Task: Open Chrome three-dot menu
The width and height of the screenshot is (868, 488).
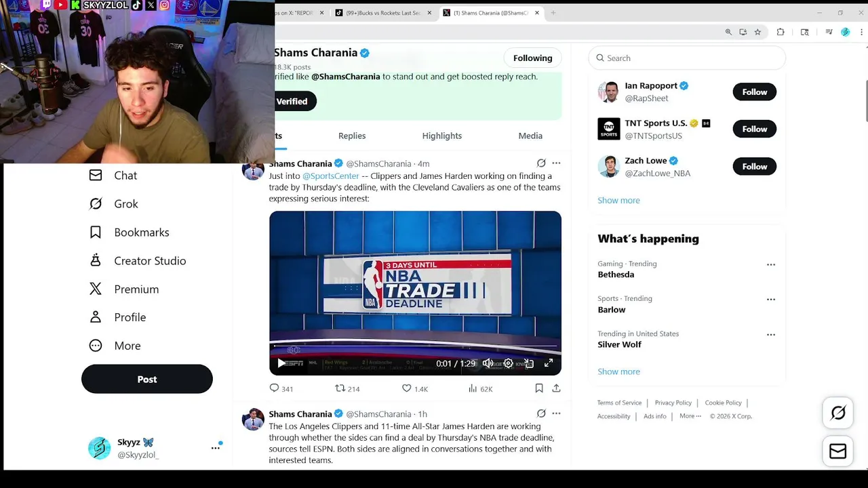Action: (x=862, y=32)
